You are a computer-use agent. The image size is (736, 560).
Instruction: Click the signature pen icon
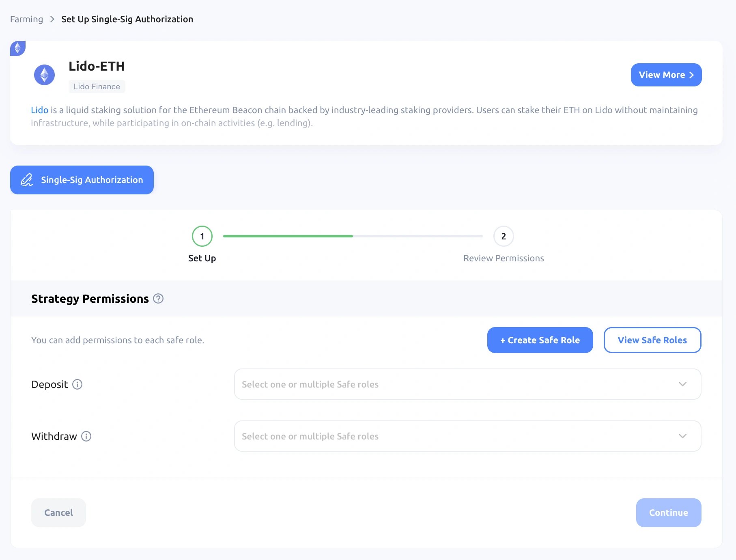point(27,180)
